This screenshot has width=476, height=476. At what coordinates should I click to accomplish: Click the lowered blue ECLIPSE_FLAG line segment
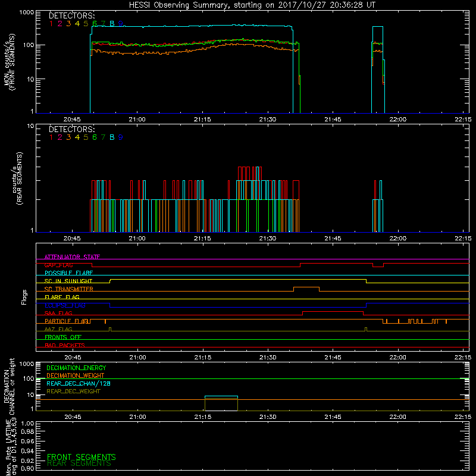tap(238, 307)
